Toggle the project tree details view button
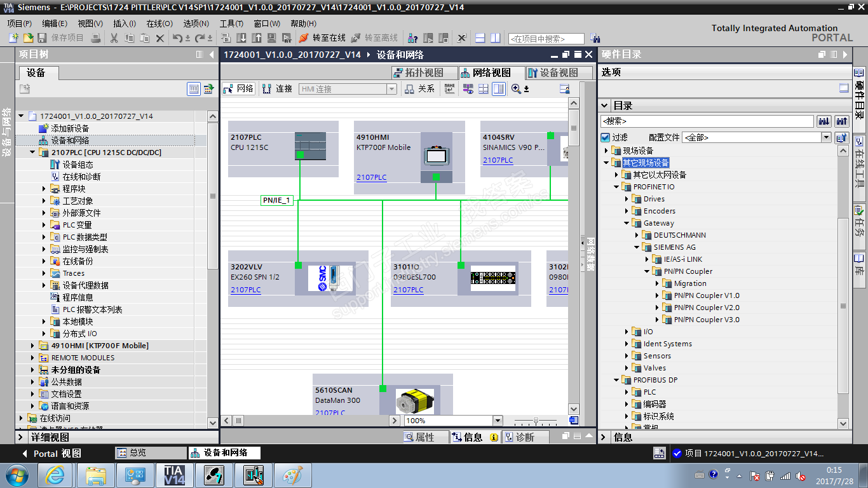 point(194,89)
